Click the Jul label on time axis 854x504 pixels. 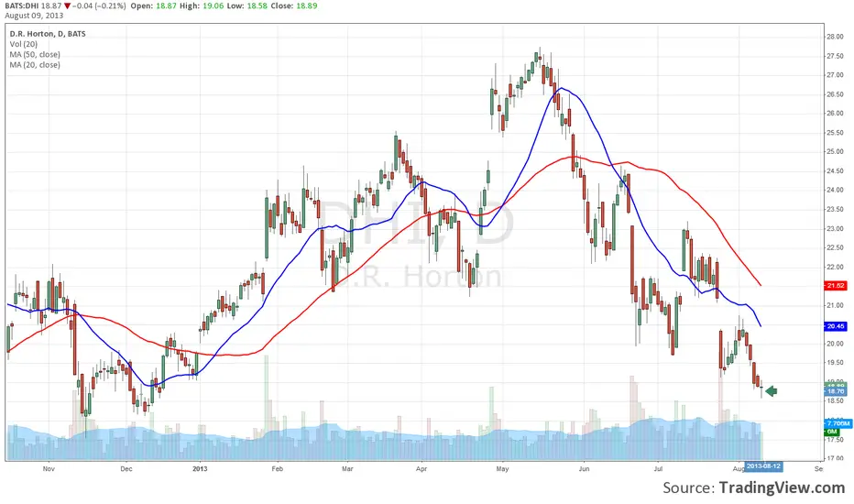[x=658, y=468]
